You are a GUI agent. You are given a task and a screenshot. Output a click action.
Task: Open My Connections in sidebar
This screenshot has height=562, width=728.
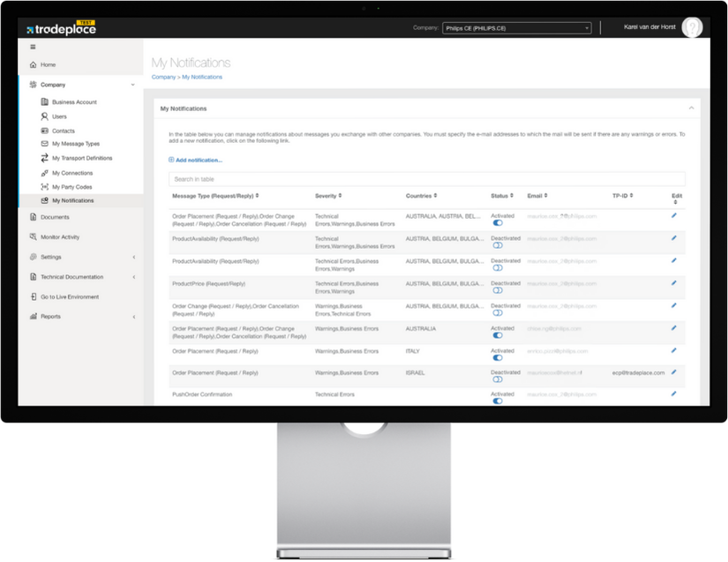click(x=71, y=173)
